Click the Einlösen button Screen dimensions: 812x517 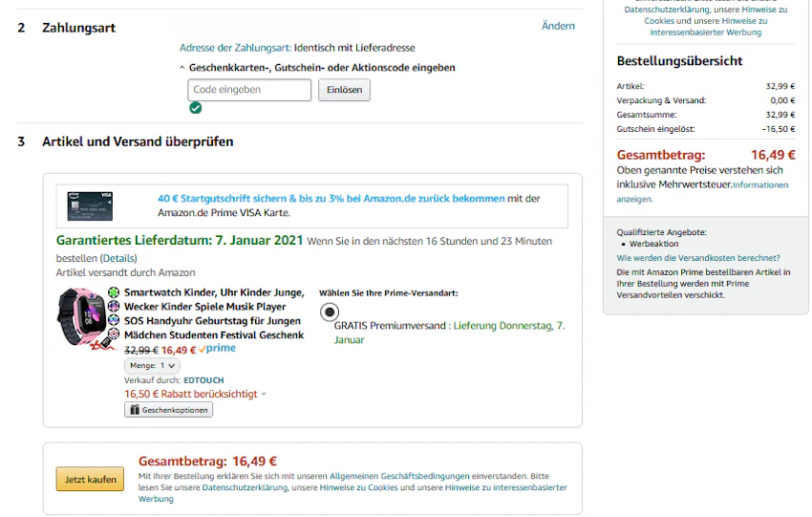344,90
